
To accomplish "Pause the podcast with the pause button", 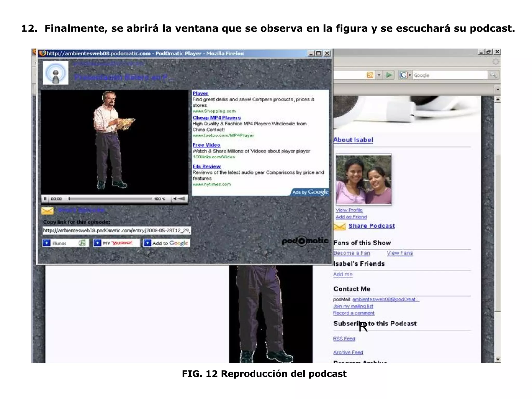I will click(45, 199).
